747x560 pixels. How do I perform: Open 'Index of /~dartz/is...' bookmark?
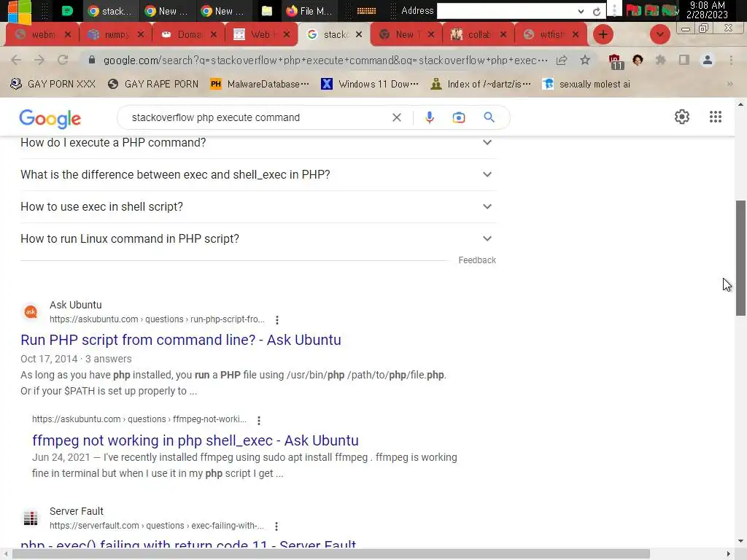(x=480, y=84)
